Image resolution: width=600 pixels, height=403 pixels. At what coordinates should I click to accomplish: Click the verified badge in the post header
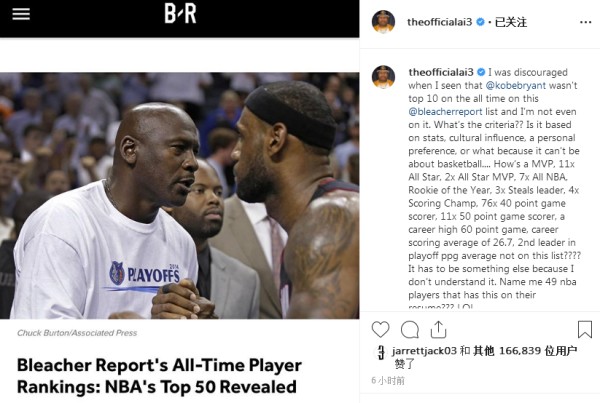[x=480, y=22]
